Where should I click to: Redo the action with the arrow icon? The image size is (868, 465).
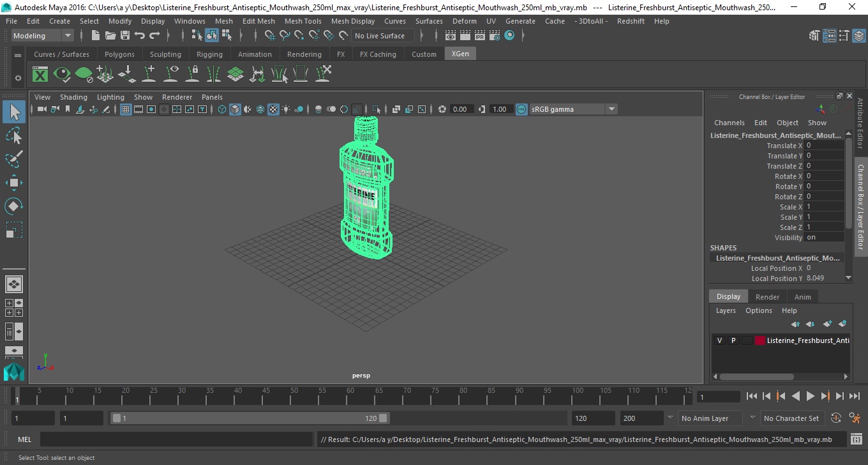pyautogui.click(x=154, y=36)
